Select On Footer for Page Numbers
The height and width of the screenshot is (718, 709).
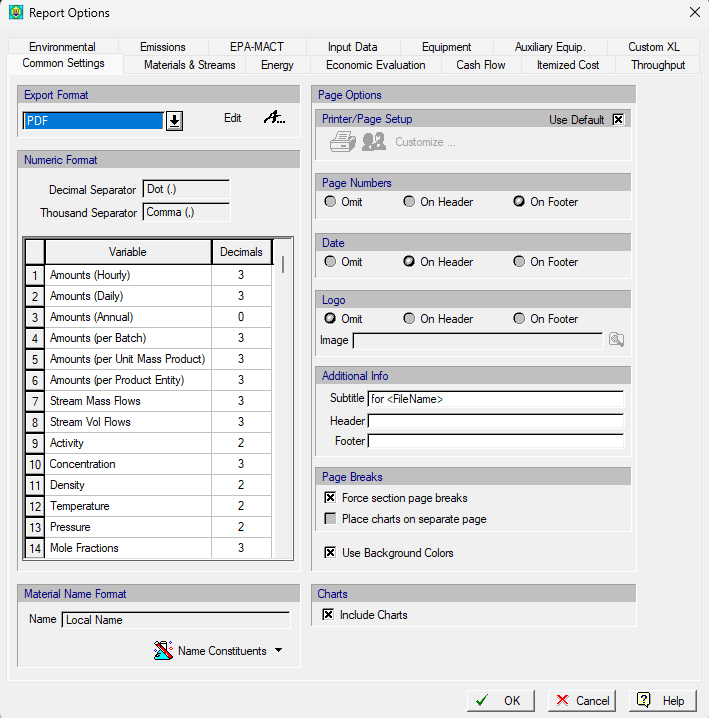(519, 201)
